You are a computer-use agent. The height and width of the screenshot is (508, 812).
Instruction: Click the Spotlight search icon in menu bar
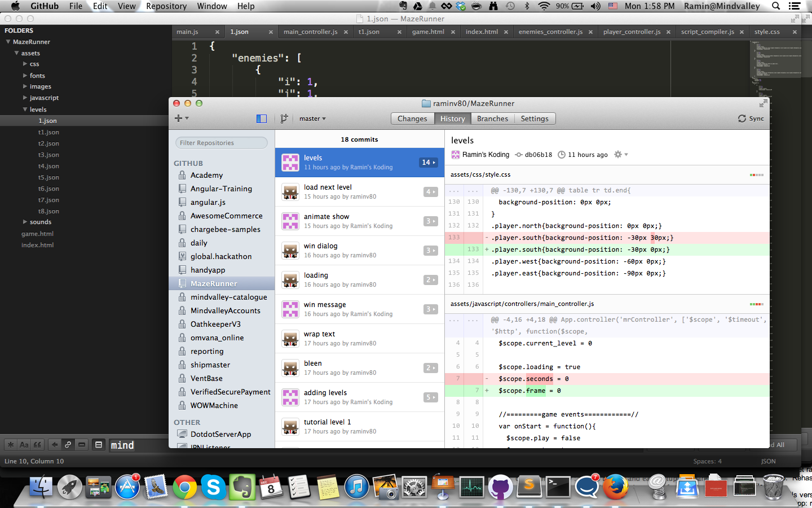point(776,6)
